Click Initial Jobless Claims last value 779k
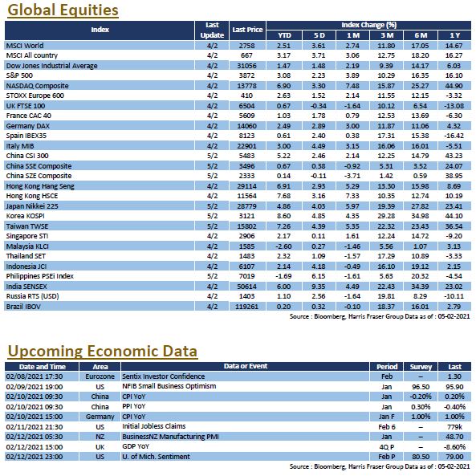Screen dimensions: 476x476 (x=454, y=427)
